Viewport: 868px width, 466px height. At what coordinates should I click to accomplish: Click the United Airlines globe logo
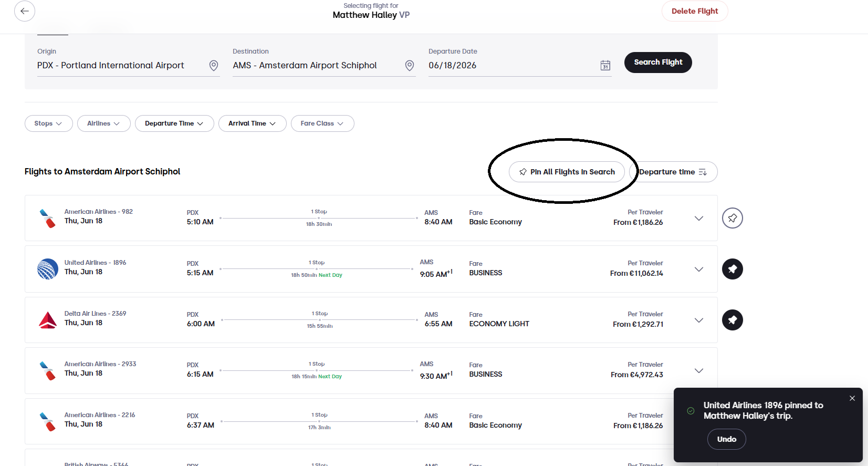(x=48, y=269)
